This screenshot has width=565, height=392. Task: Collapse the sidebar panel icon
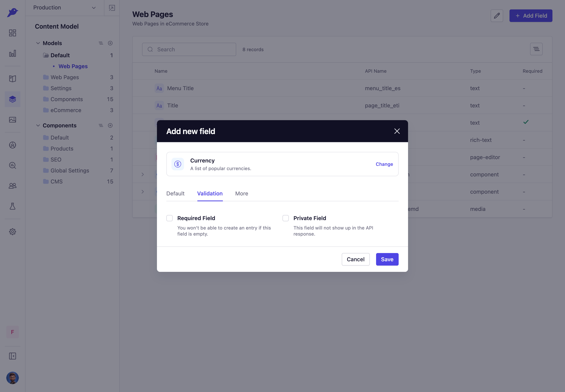tap(13, 356)
